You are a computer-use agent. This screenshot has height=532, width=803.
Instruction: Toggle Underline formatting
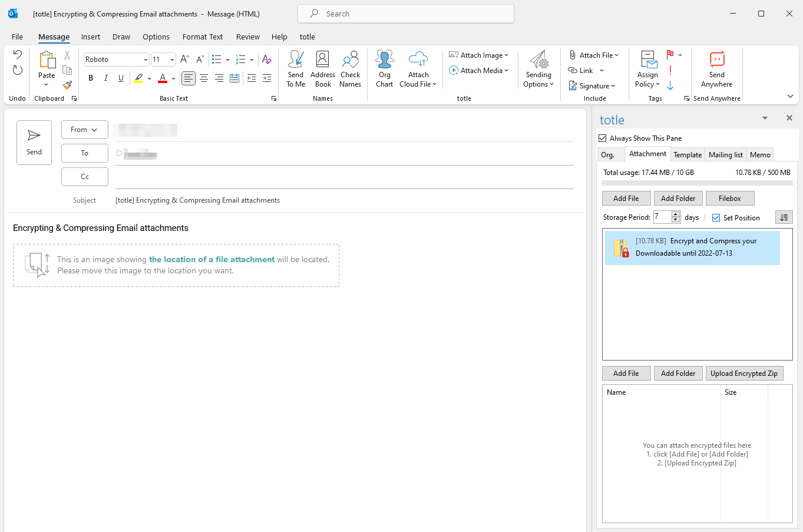point(121,78)
